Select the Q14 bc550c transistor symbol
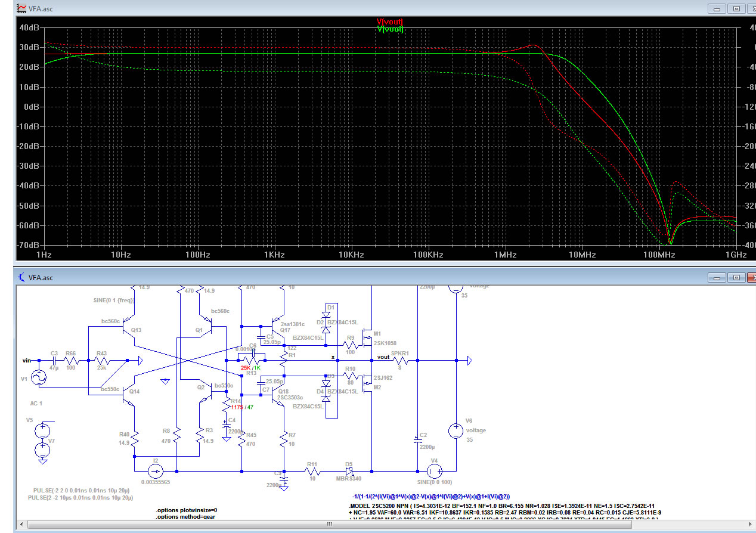The width and height of the screenshot is (756, 533). point(129,394)
